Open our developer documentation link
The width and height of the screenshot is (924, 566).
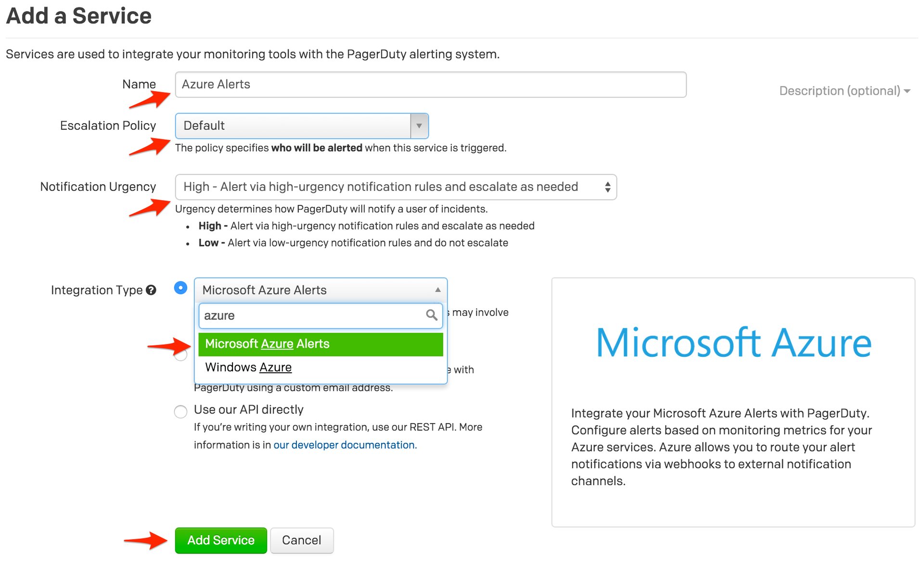(x=345, y=445)
